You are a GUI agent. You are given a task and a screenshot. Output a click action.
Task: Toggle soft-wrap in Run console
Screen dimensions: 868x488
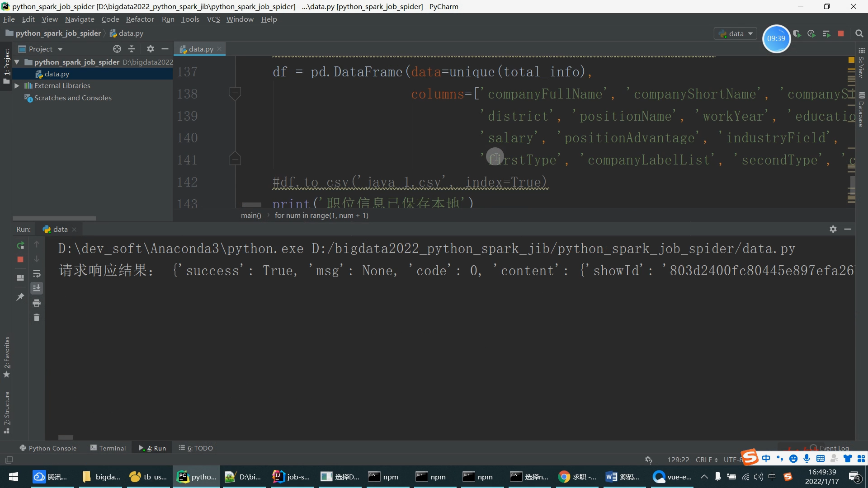[x=37, y=274]
